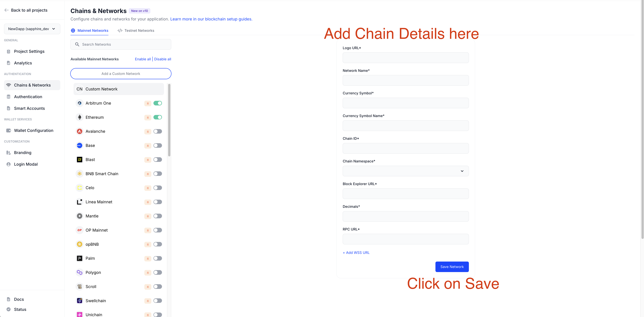Viewport: 644px width, 317px height.
Task: Enable the Avalanche network toggle
Action: [x=158, y=131]
